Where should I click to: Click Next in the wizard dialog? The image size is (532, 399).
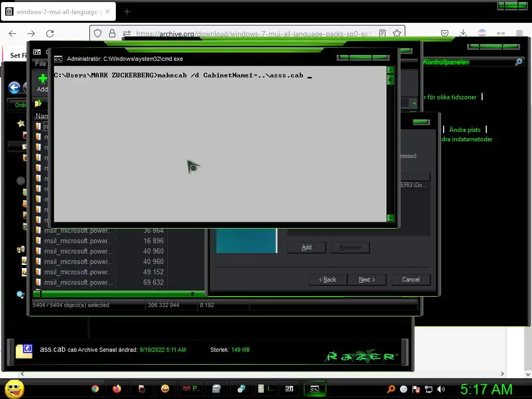coord(367,280)
